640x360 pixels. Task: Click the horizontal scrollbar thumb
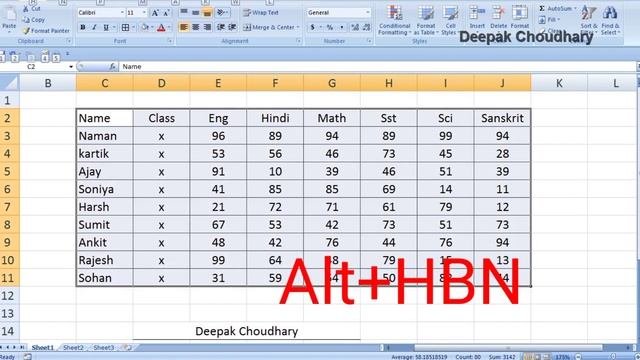508,348
